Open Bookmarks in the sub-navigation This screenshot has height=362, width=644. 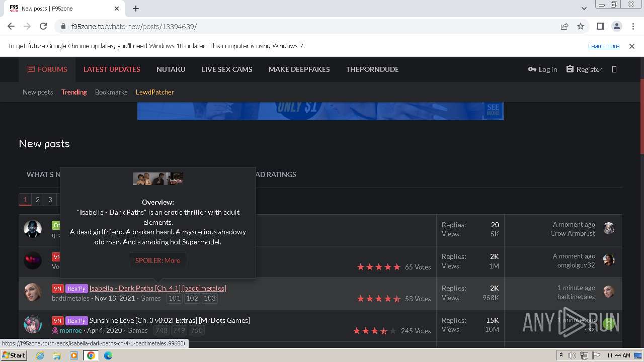pyautogui.click(x=111, y=92)
